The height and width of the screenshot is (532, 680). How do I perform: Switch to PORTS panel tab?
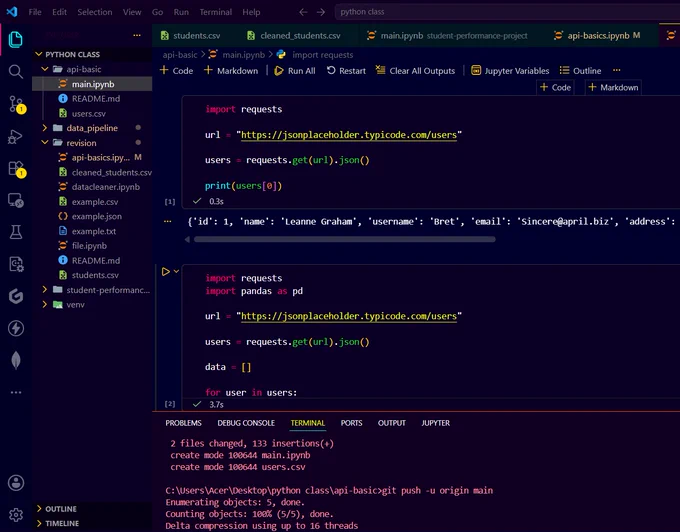pos(351,423)
